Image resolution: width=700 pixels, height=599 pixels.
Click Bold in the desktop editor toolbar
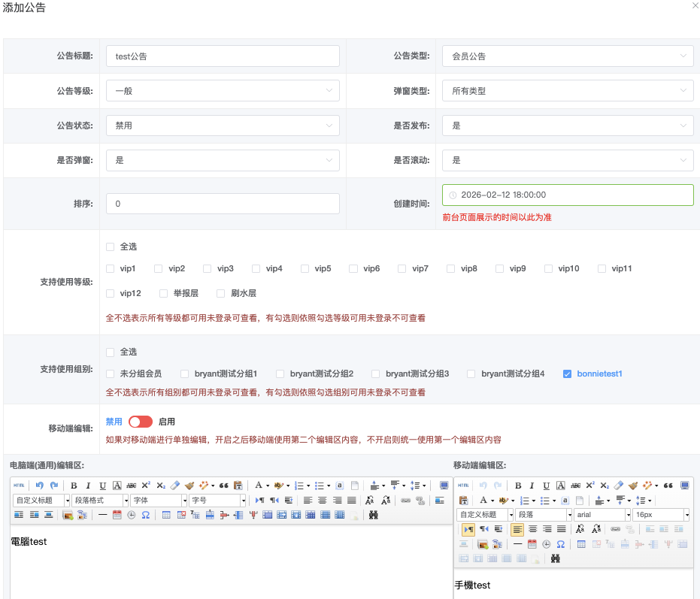click(74, 486)
